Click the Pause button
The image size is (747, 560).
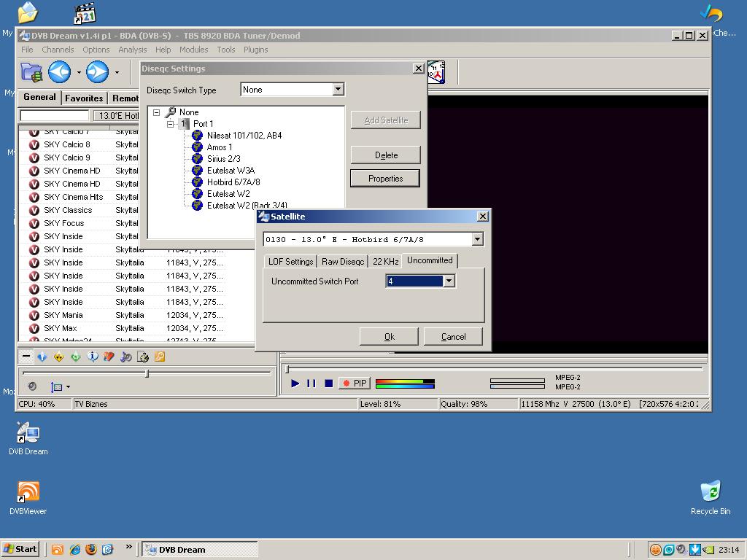311,384
